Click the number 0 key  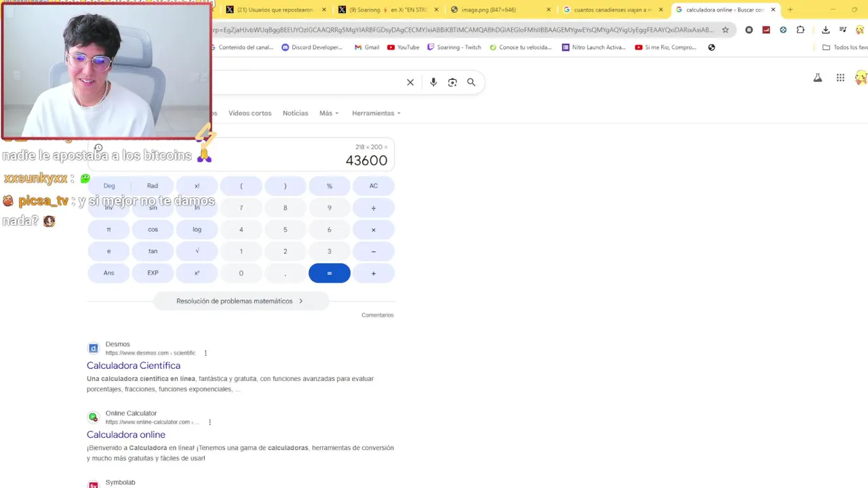click(x=241, y=273)
